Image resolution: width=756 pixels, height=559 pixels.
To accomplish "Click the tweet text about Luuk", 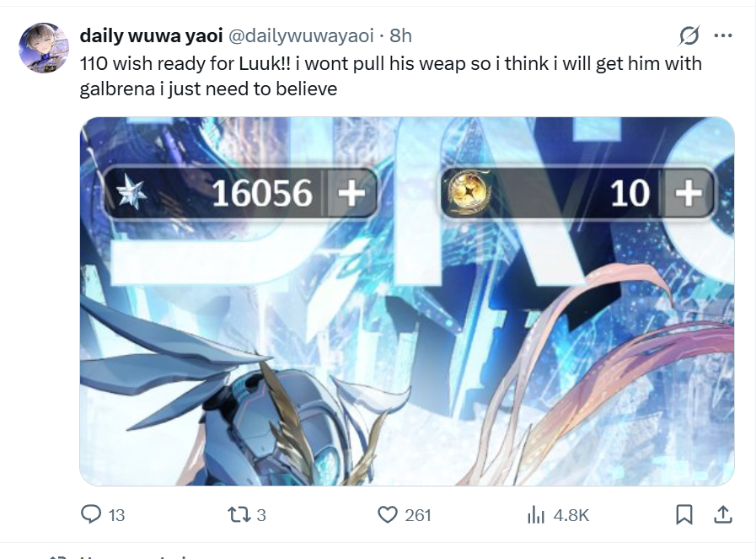I will (x=390, y=76).
